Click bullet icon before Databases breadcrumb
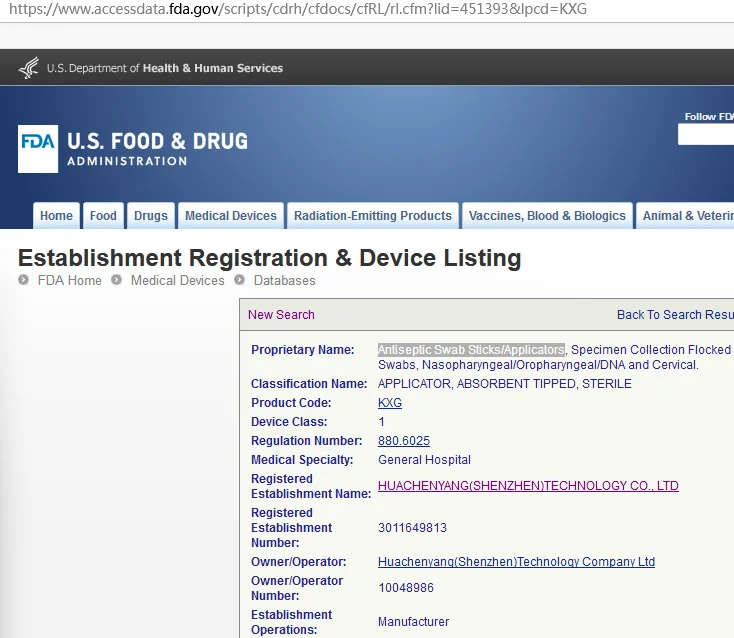The width and height of the screenshot is (734, 638). tap(239, 280)
